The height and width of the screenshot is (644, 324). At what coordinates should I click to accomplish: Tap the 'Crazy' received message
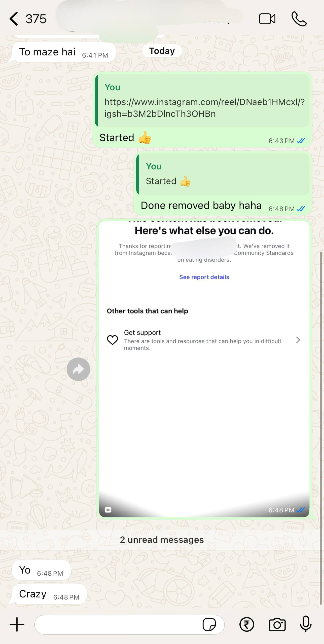click(x=49, y=594)
